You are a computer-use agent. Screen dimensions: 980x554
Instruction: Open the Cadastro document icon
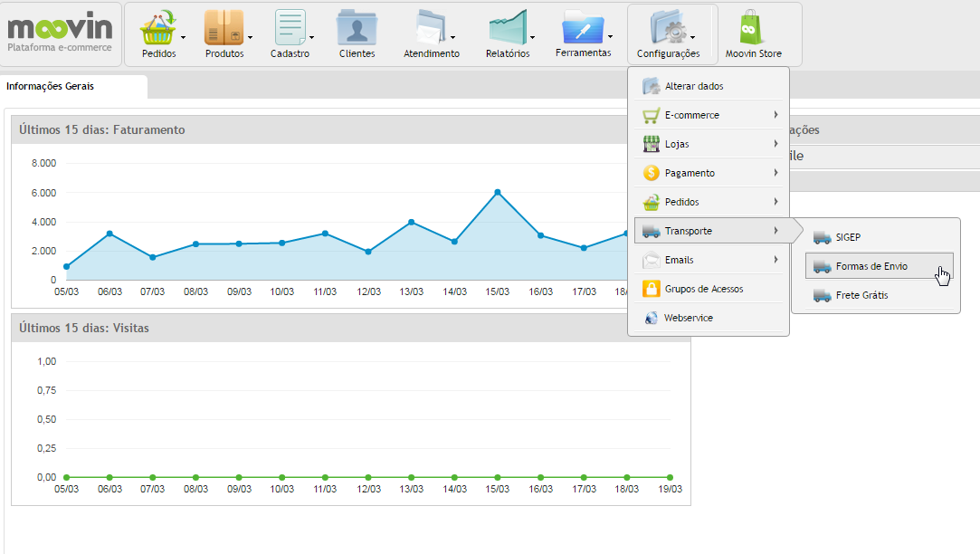pos(290,28)
